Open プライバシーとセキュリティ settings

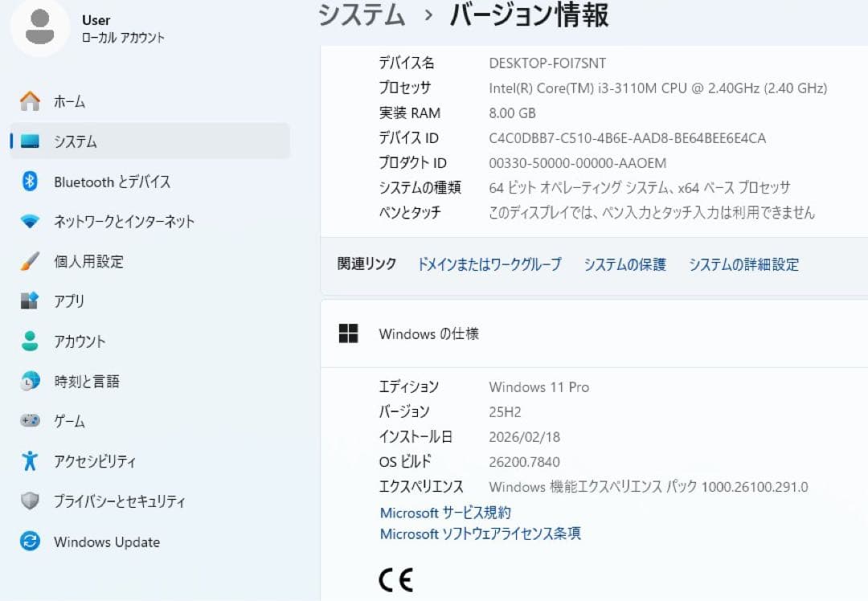pyautogui.click(x=150, y=501)
